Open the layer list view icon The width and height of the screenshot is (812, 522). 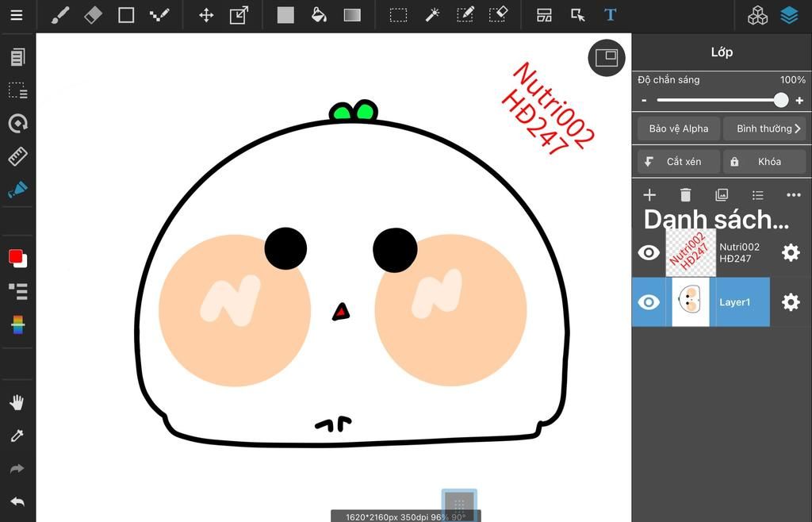757,195
